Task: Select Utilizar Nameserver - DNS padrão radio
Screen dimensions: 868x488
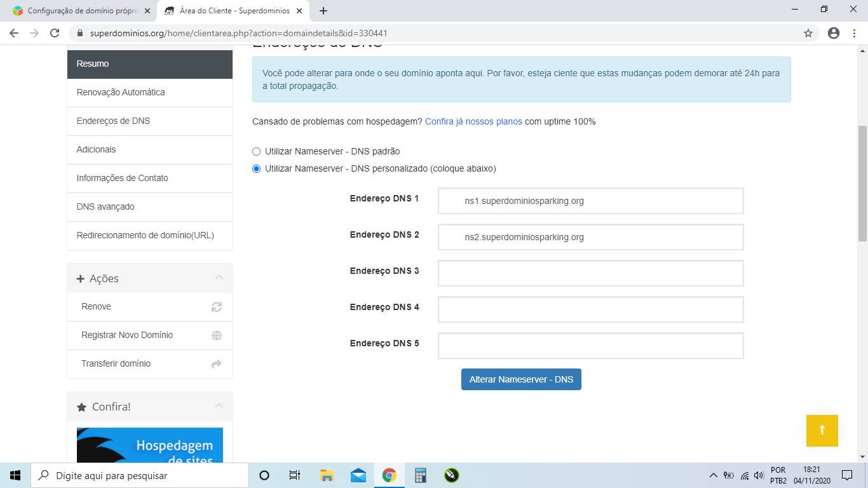Action: (257, 151)
